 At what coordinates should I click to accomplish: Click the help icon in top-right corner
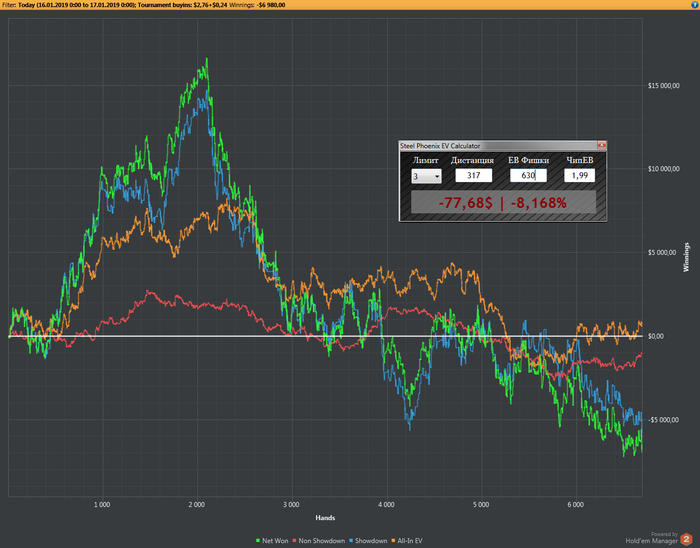(695, 4)
